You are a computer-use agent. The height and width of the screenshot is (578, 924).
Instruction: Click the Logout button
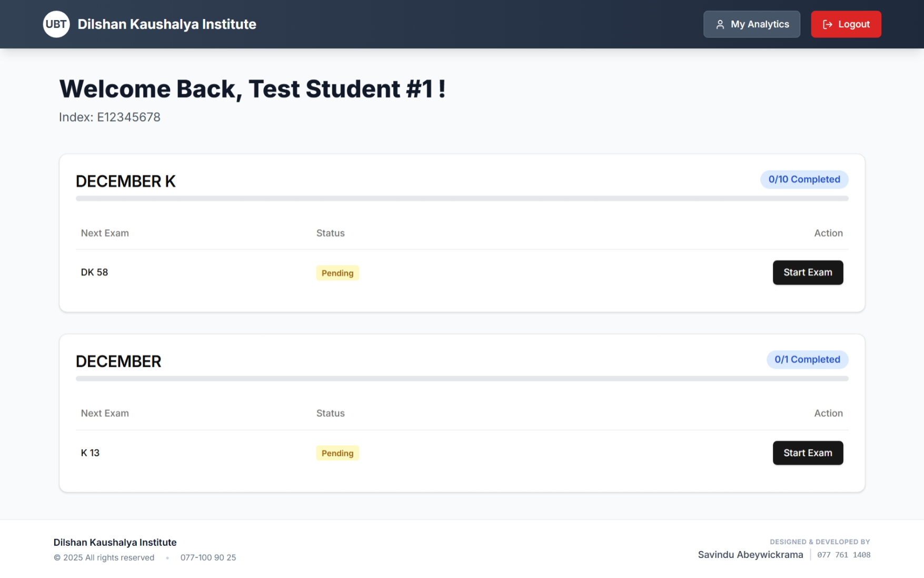(846, 24)
